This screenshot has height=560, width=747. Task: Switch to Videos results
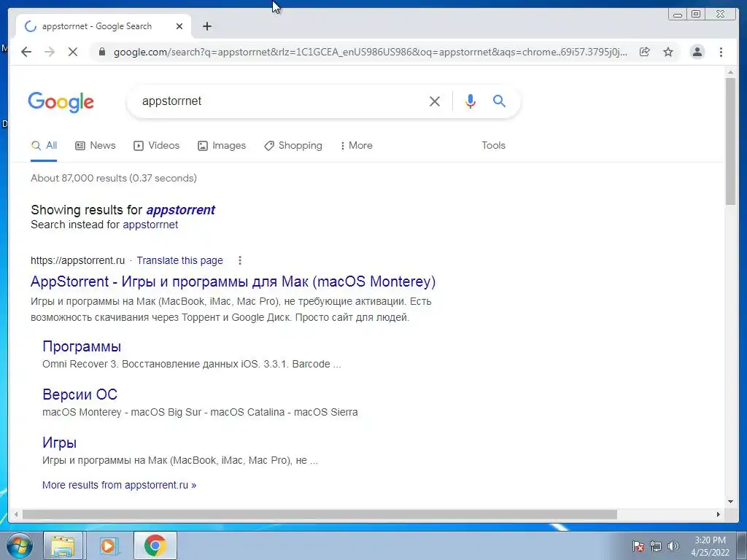(x=156, y=146)
